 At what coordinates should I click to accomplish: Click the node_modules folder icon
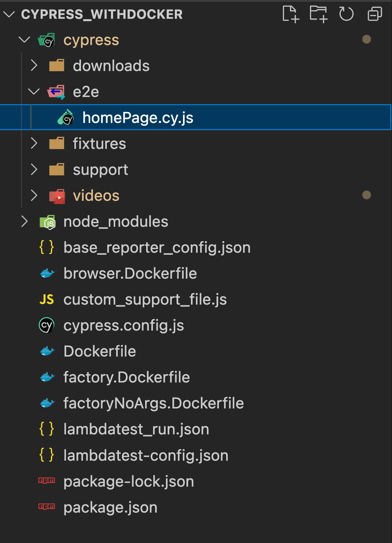click(x=47, y=222)
